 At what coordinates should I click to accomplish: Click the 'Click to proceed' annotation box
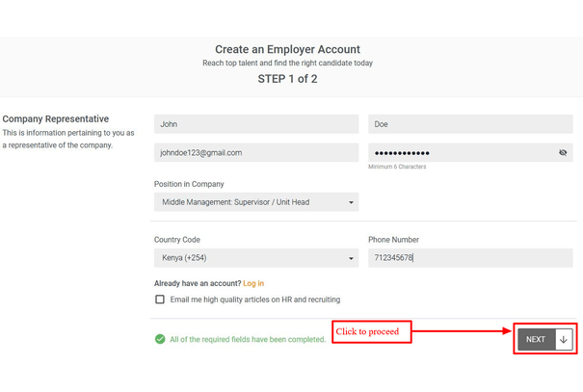(372, 332)
